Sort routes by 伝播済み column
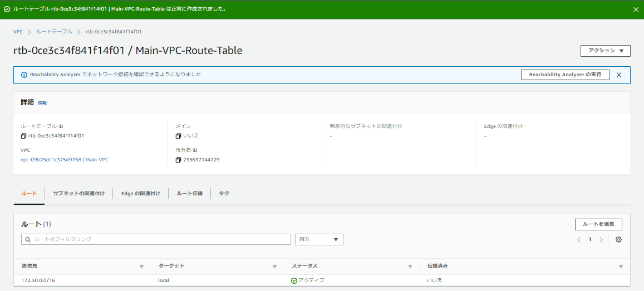Image resolution: width=644 pixels, height=291 pixels. point(621,267)
